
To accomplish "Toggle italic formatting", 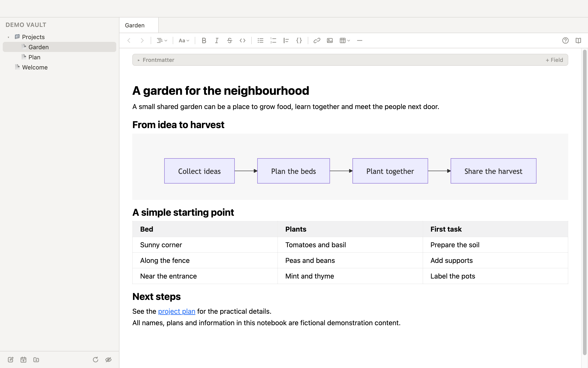I will (x=217, y=40).
